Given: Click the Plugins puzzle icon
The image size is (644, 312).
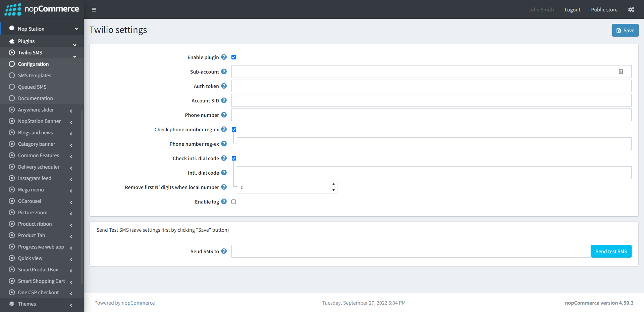Looking at the screenshot, I should coord(12,41).
